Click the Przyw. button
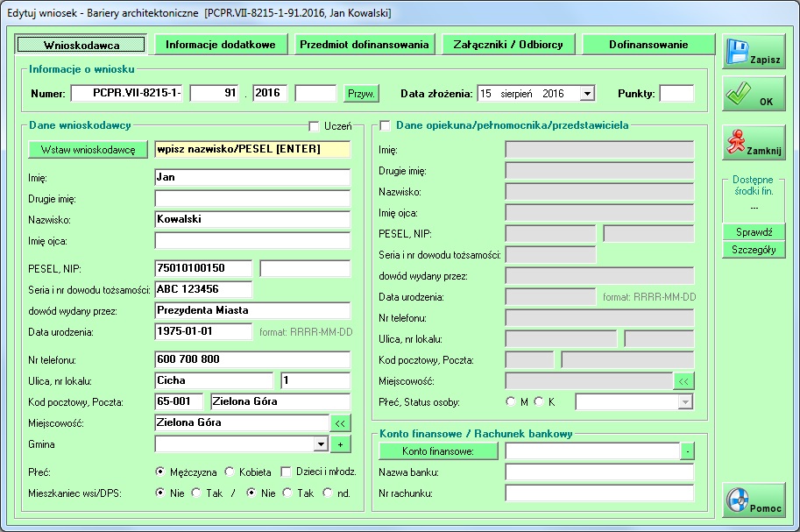 361,94
